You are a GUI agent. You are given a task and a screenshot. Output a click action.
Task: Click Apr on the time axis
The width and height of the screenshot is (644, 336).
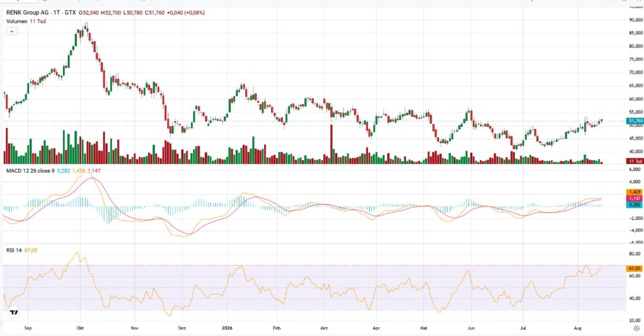pos(376,328)
